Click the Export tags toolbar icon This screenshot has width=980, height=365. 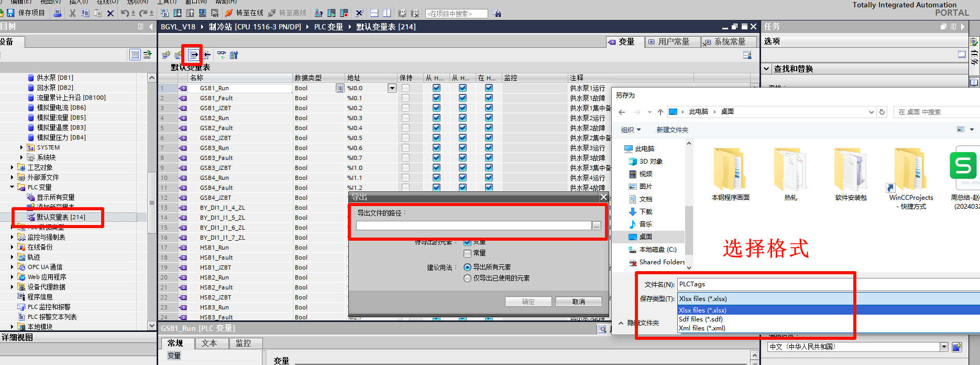click(x=194, y=55)
